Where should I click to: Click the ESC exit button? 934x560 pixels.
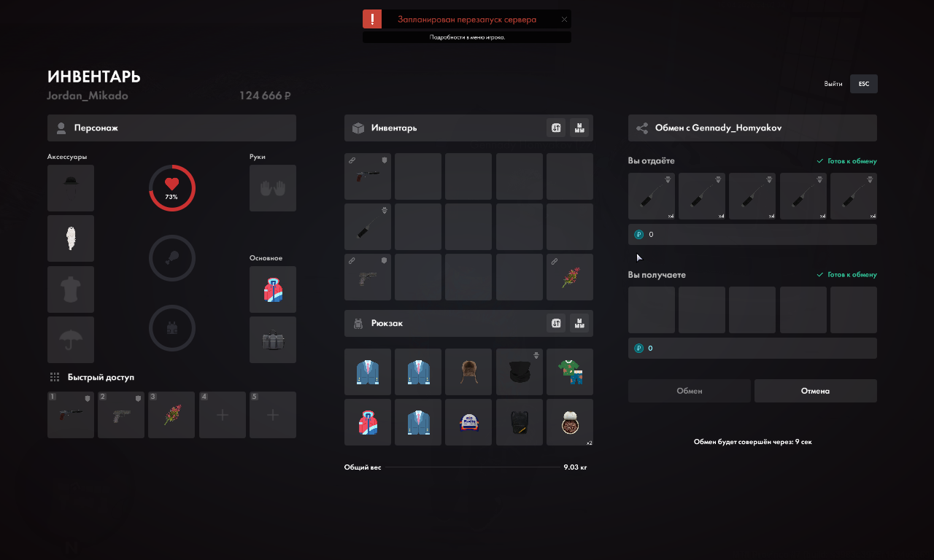864,84
